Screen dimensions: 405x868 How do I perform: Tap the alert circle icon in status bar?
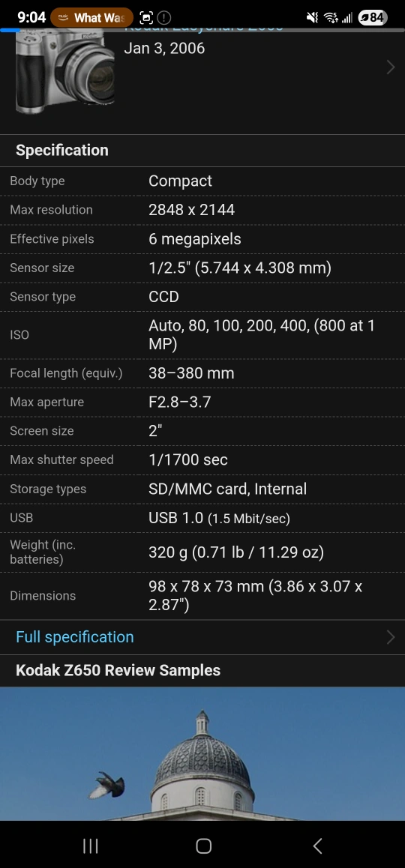(x=164, y=18)
